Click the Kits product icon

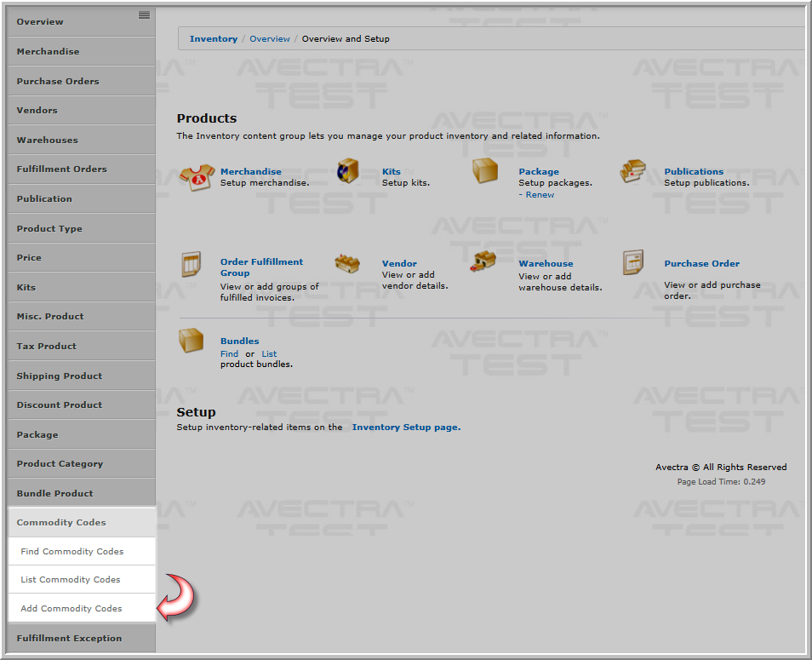coord(347,171)
